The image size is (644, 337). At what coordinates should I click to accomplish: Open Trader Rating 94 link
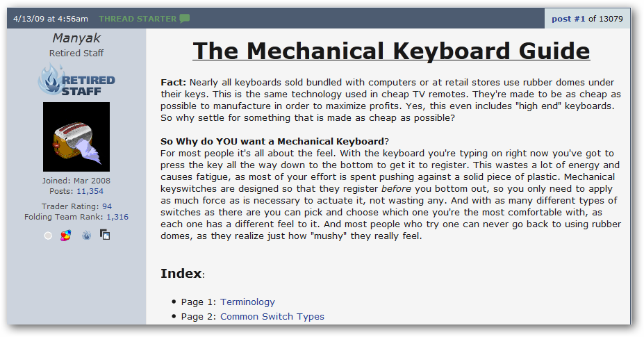click(x=107, y=206)
